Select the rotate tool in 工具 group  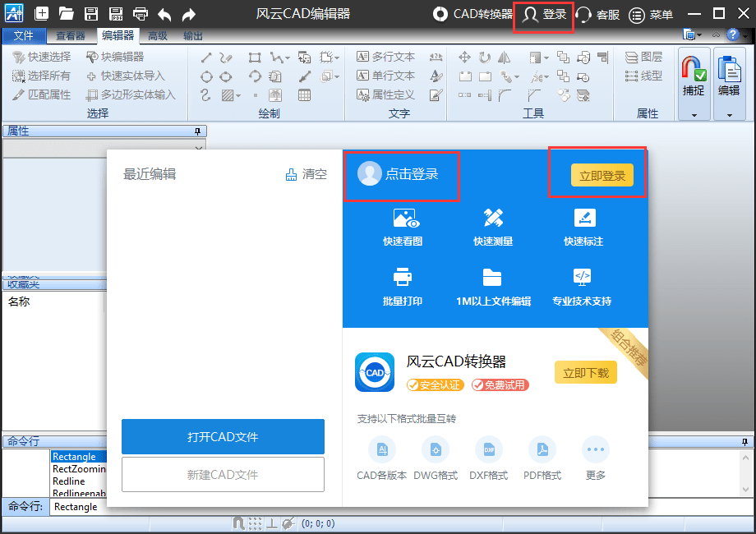[485, 58]
